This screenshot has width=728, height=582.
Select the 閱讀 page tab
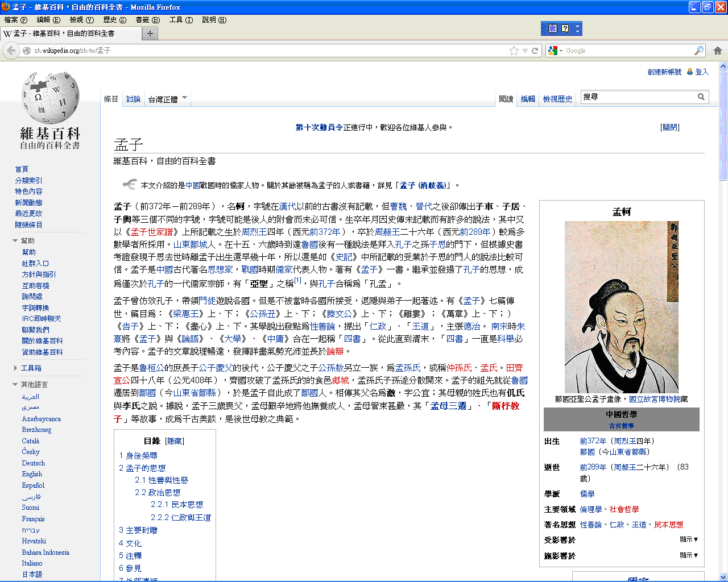506,99
